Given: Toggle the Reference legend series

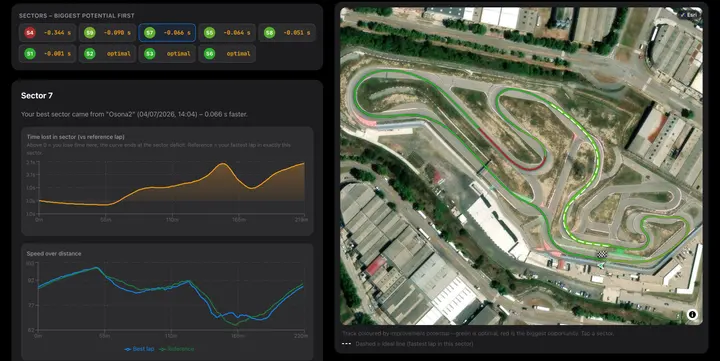Looking at the screenshot, I should tap(177, 349).
